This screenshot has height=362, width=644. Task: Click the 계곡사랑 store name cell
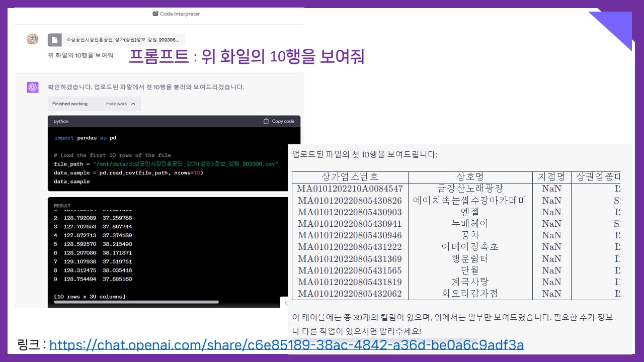click(x=470, y=282)
